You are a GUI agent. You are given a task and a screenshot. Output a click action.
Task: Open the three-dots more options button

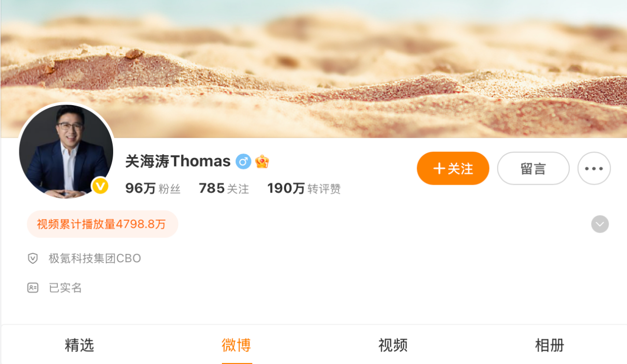click(594, 168)
